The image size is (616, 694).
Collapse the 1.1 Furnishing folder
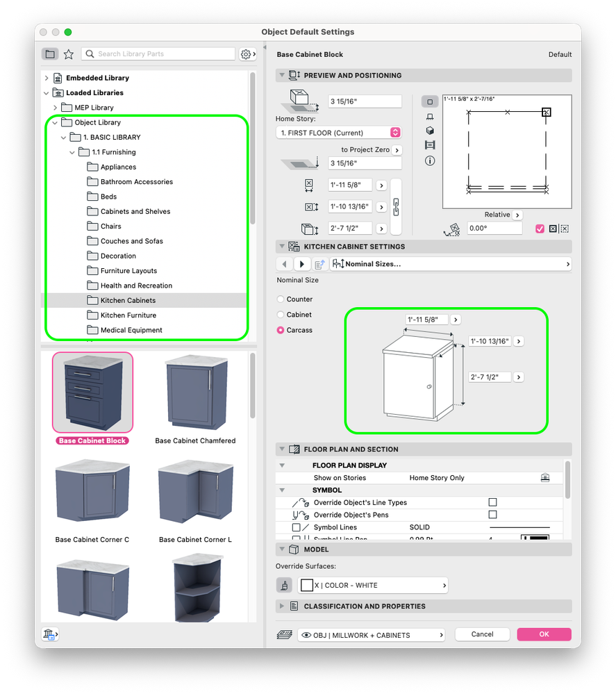pyautogui.click(x=72, y=152)
